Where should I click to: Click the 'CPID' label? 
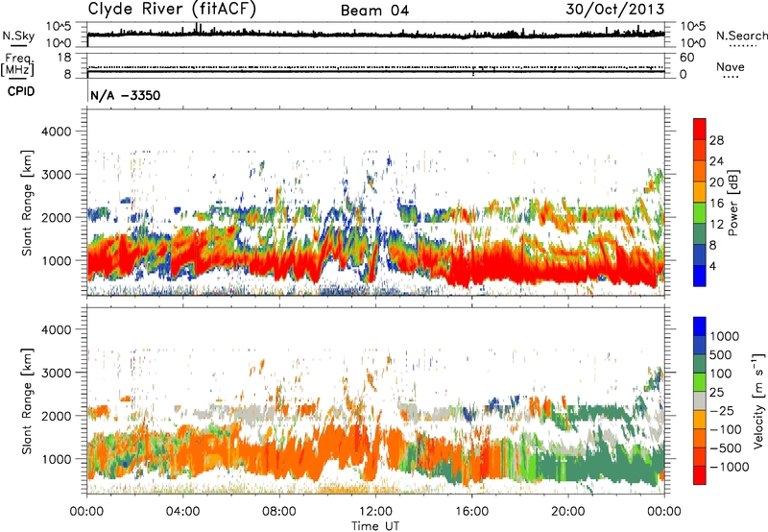(x=21, y=91)
